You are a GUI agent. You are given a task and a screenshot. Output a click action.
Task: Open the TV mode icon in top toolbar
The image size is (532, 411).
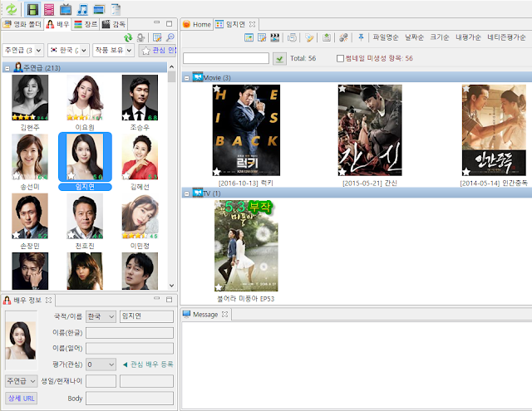[x=66, y=9]
